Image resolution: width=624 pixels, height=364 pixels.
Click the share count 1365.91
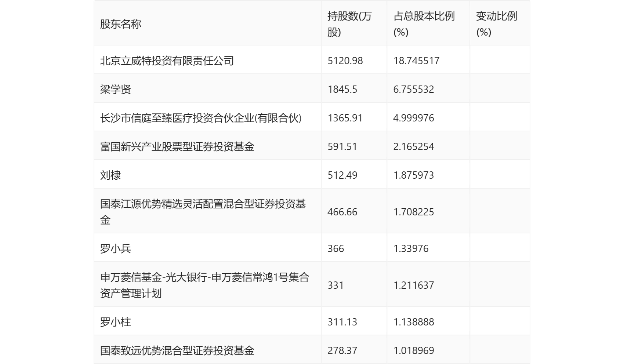click(x=345, y=118)
